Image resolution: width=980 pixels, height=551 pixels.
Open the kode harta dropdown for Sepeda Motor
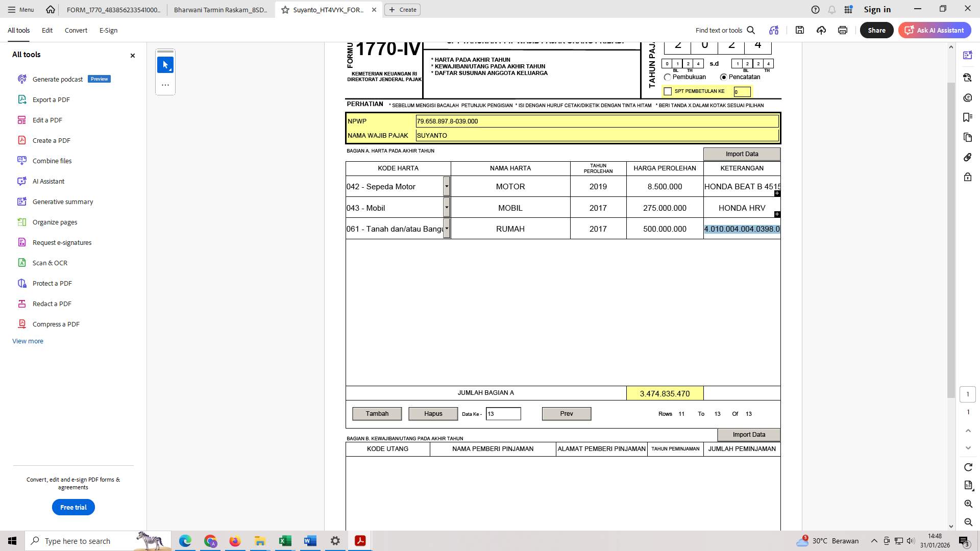(x=447, y=186)
